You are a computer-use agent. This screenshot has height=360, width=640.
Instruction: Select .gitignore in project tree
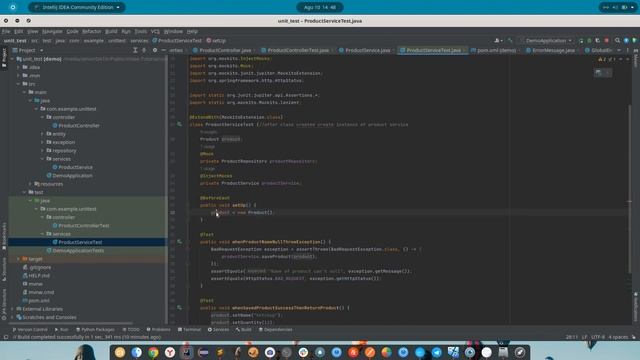click(40, 267)
